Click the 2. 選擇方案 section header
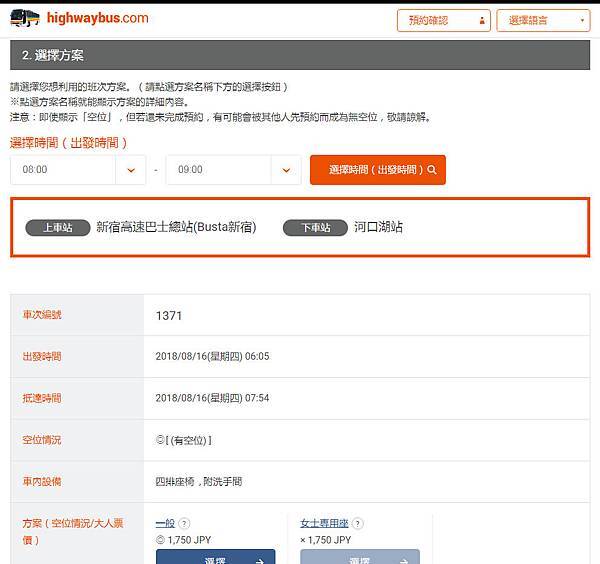This screenshot has height=564, width=600. (x=300, y=55)
